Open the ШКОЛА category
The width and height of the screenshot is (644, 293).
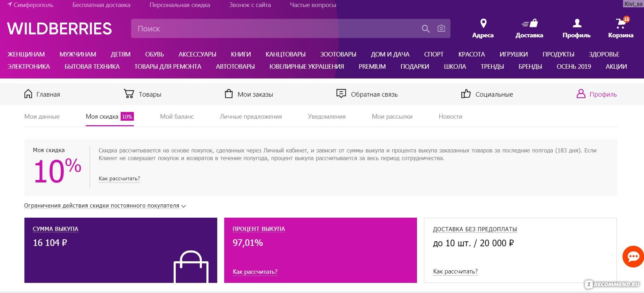(455, 67)
